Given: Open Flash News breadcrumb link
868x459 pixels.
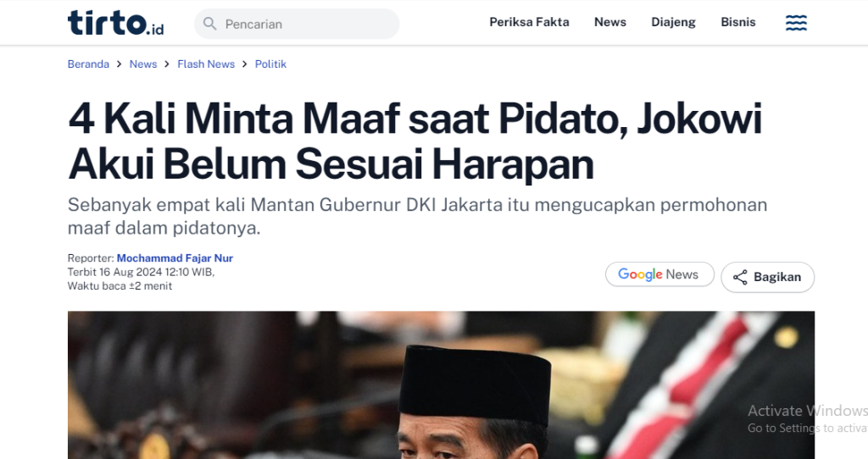Looking at the screenshot, I should [x=206, y=64].
